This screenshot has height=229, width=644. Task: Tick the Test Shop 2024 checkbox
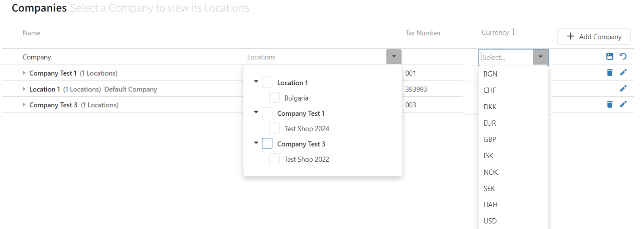click(x=274, y=128)
